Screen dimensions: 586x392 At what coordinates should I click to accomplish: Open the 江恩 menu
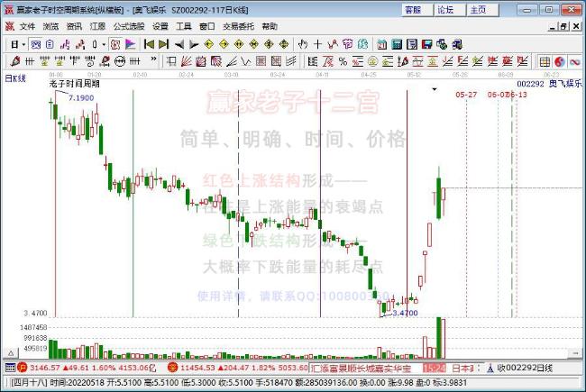[x=97, y=26]
